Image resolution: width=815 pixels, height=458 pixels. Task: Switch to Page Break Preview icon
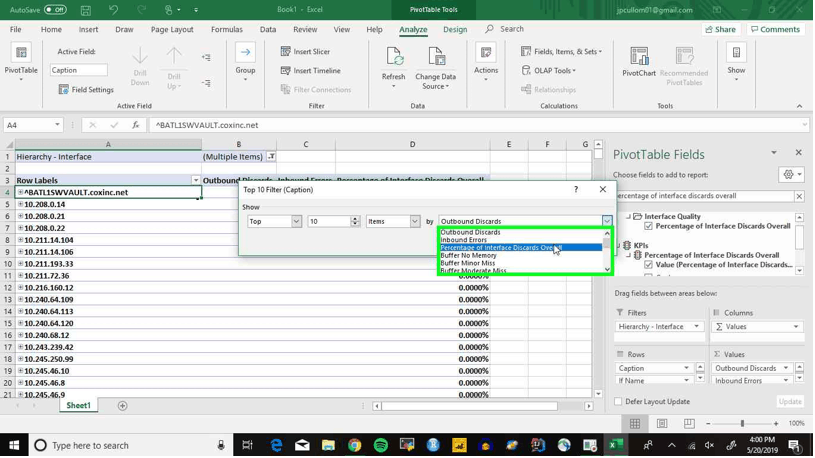click(689, 424)
